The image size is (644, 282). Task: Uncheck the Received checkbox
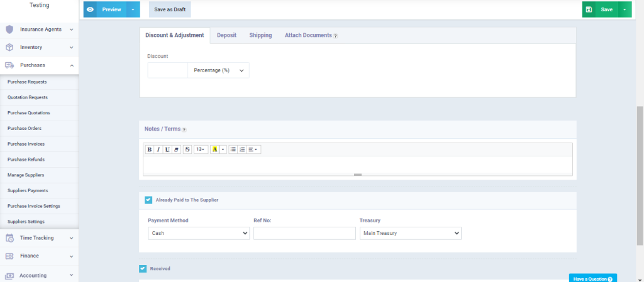coord(143,268)
